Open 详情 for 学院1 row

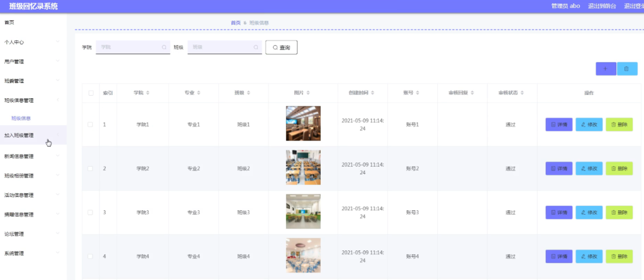point(558,125)
